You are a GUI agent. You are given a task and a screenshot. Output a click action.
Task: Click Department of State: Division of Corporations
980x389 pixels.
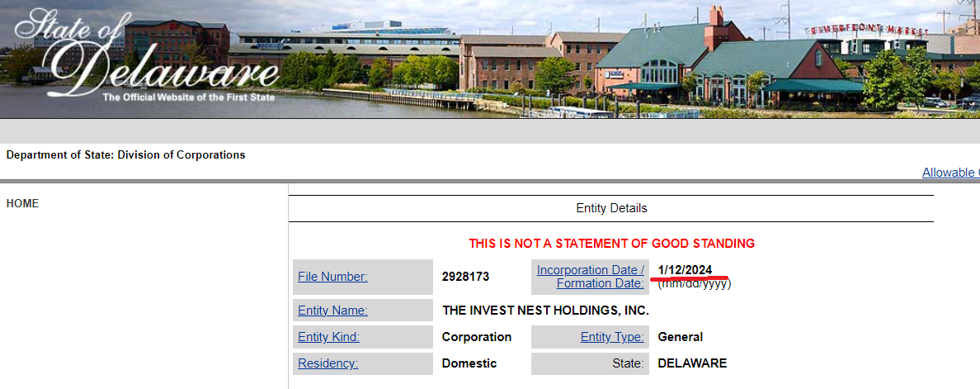pos(125,154)
